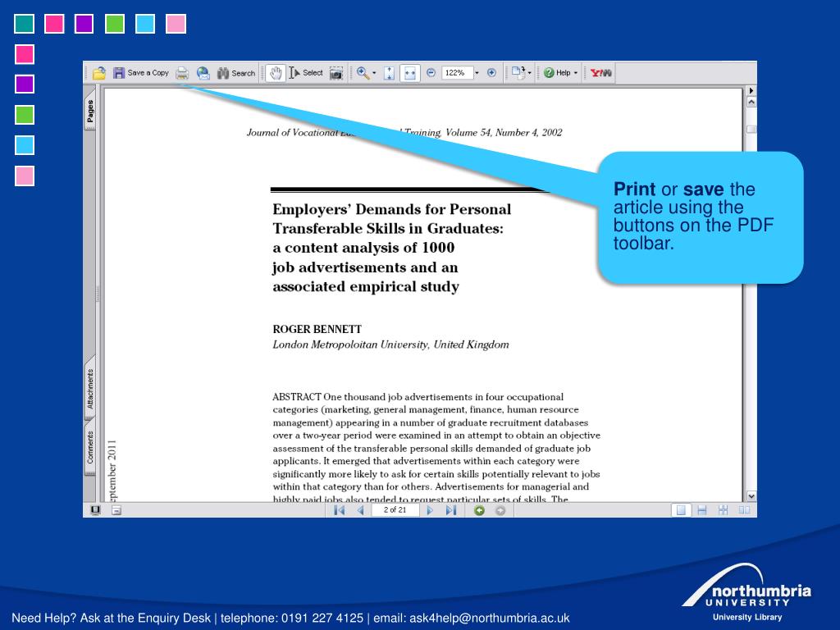Open the Attachments side panel tab

coord(90,388)
